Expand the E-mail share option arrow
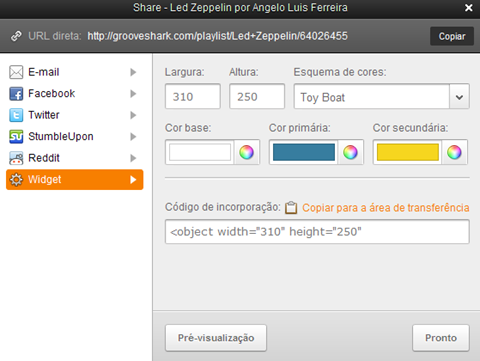This screenshot has height=361, width=480. click(x=133, y=72)
